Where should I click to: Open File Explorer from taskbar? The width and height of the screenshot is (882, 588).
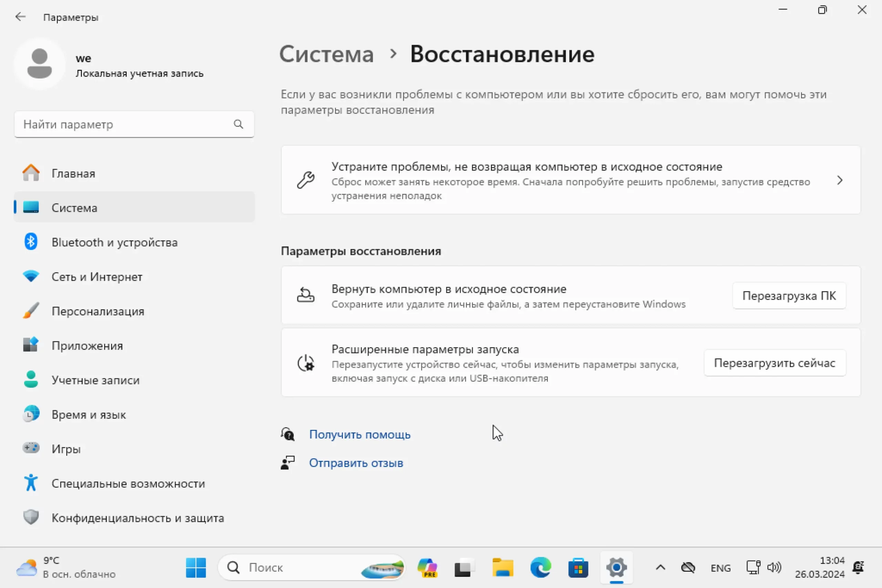[503, 567]
